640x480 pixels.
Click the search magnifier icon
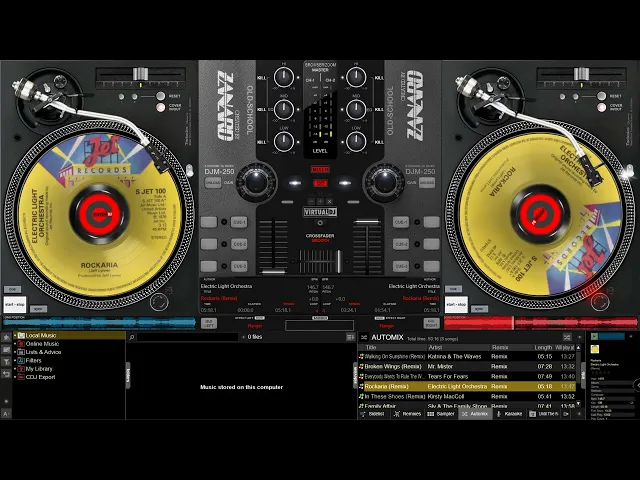pos(132,337)
